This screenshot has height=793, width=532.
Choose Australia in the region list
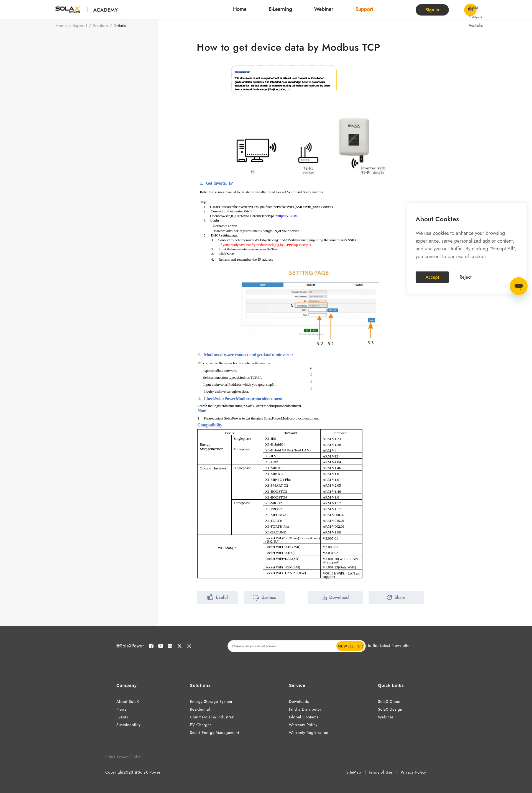[475, 25]
